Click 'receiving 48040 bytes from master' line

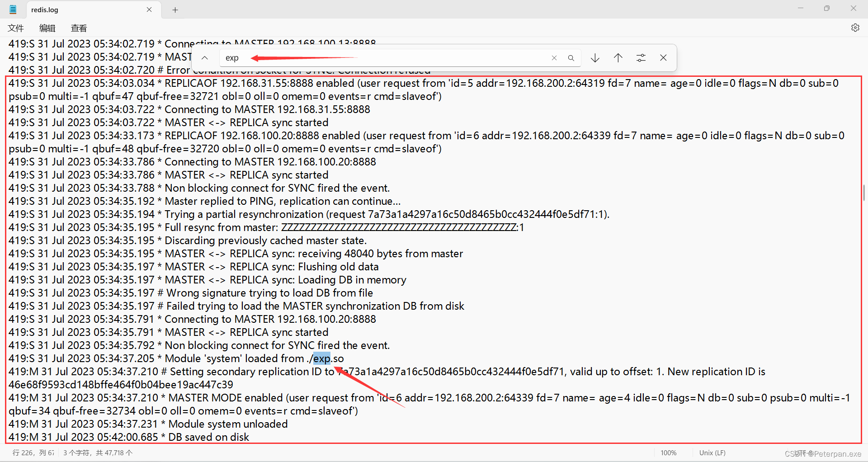pyautogui.click(x=236, y=254)
